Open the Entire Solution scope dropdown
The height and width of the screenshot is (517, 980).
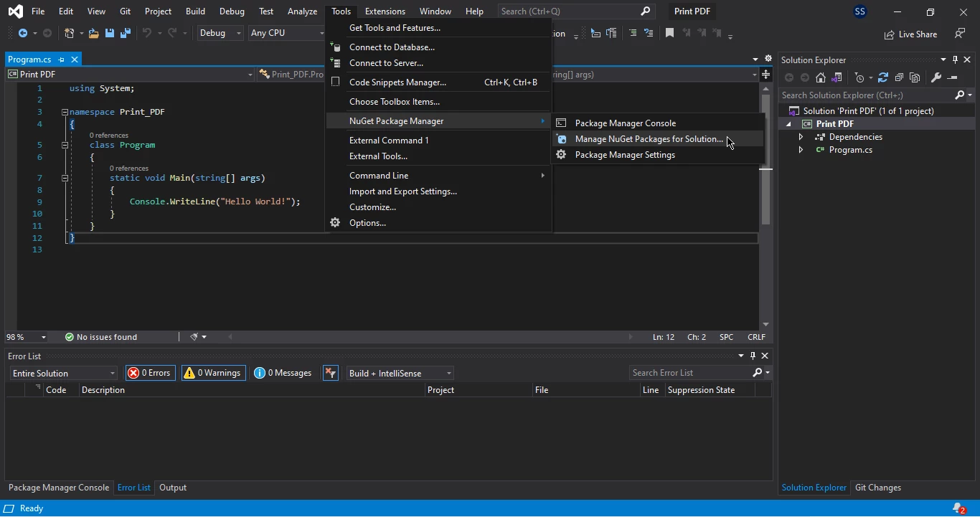pyautogui.click(x=63, y=373)
